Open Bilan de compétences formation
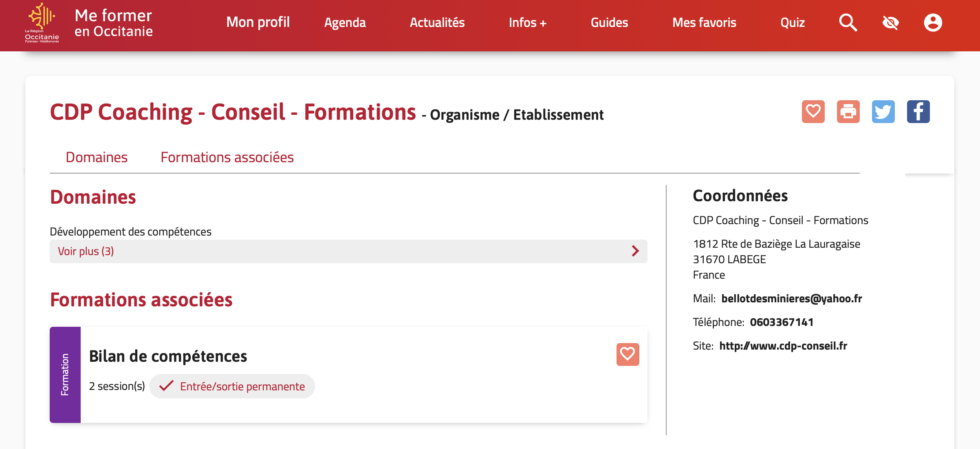The height and width of the screenshot is (449, 980). pos(168,356)
